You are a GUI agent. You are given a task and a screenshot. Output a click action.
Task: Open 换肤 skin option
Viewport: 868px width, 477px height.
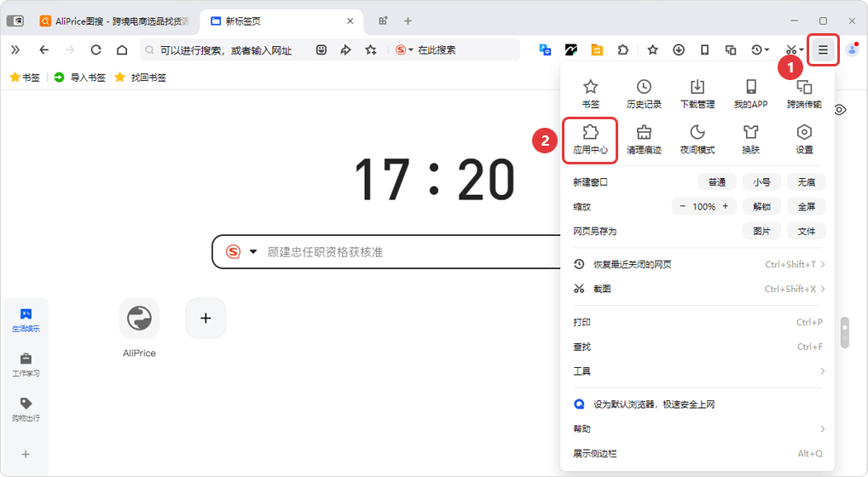[x=750, y=140]
